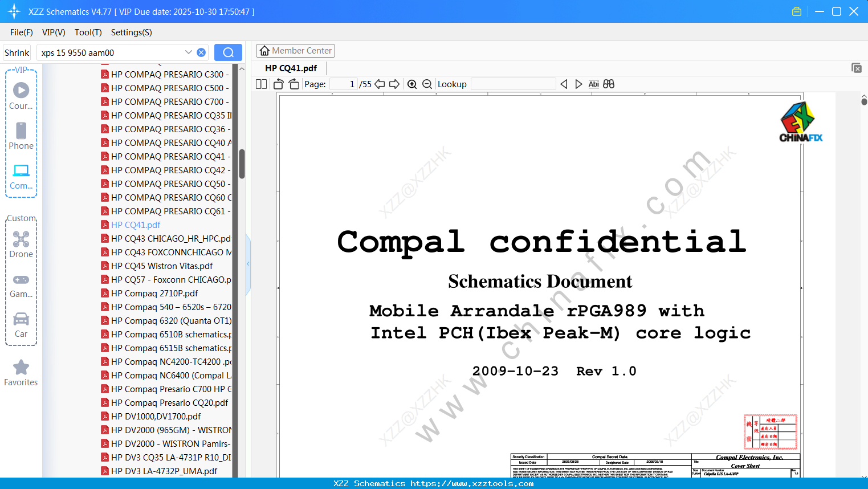868x489 pixels.
Task: Open HP Compaq Presario CQ20.pdf
Action: point(165,402)
